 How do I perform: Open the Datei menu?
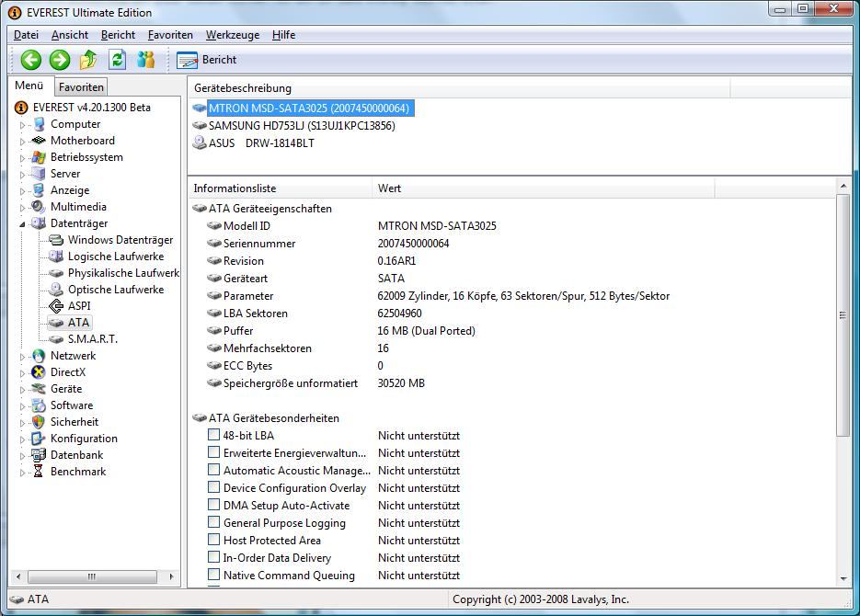click(x=27, y=35)
